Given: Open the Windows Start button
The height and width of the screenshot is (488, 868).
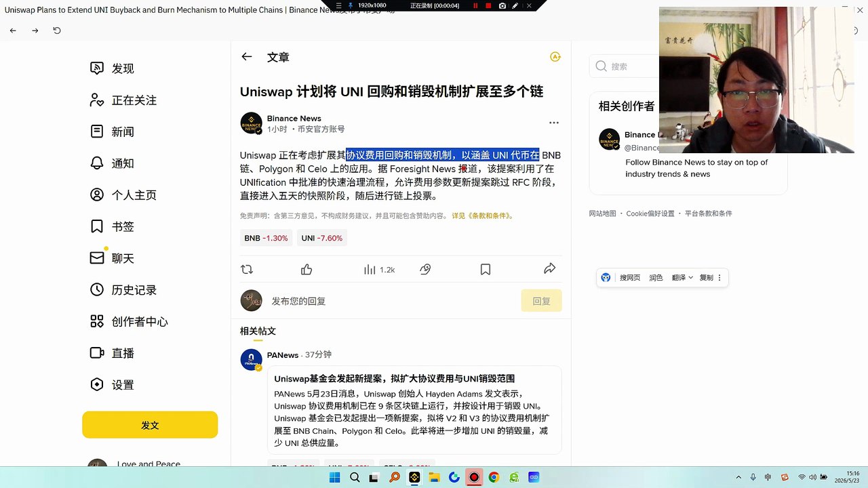Looking at the screenshot, I should tap(334, 478).
